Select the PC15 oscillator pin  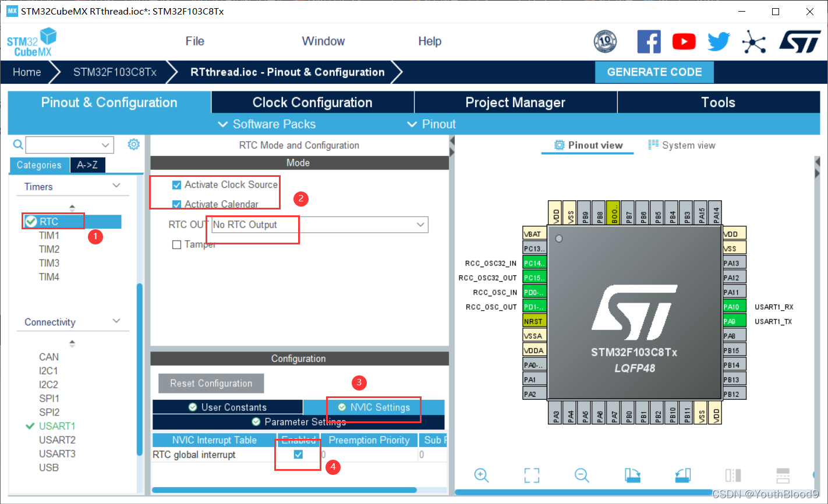point(535,278)
